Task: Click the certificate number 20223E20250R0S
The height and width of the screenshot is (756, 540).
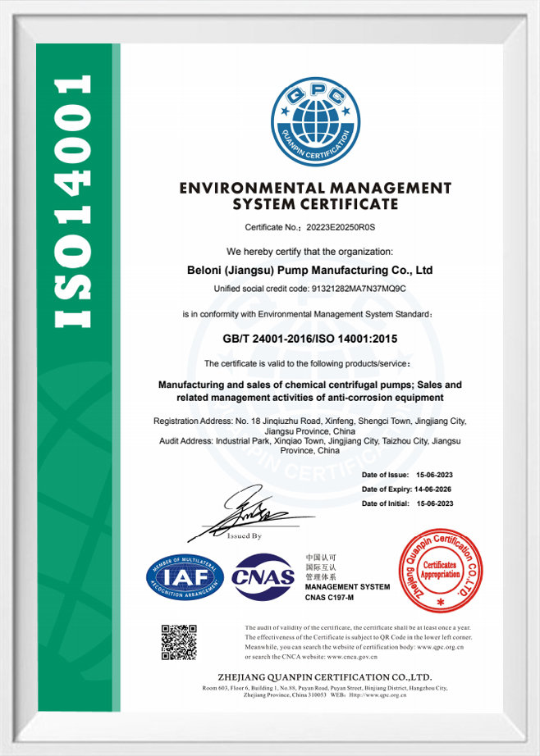Action: tap(341, 227)
